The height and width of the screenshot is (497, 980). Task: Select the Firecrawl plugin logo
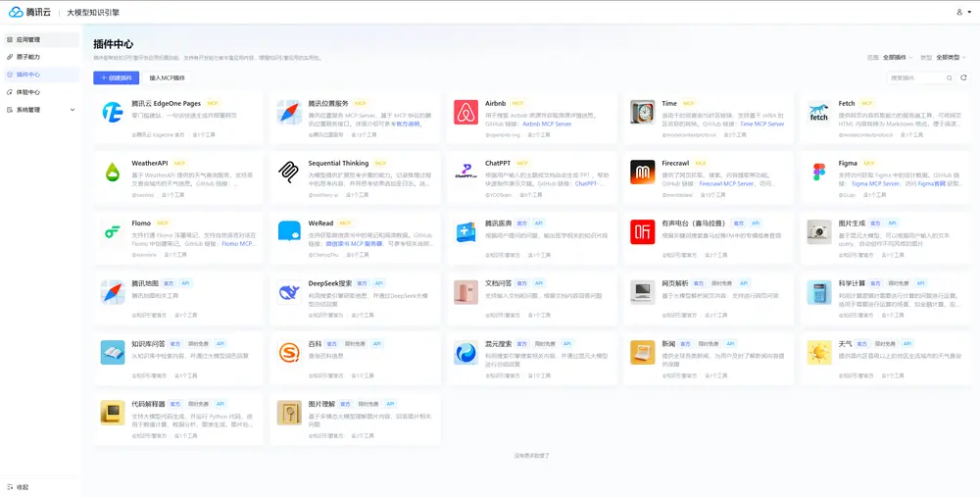pyautogui.click(x=642, y=172)
